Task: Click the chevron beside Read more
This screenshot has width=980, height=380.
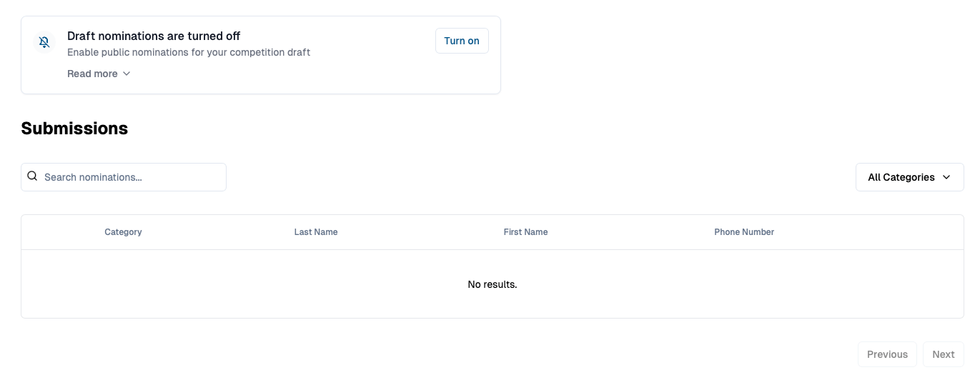Action: coord(127,74)
